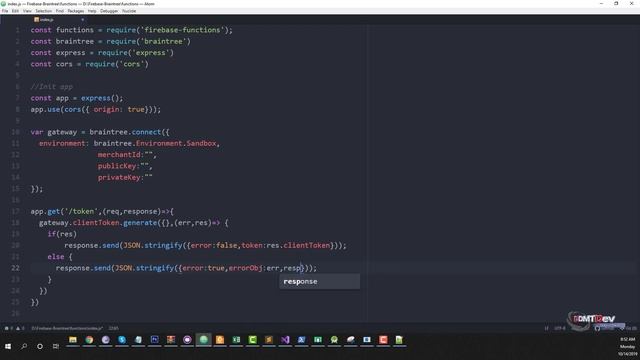Open the View menu
Image resolution: width=640 pixels, height=360 pixels.
point(27,11)
